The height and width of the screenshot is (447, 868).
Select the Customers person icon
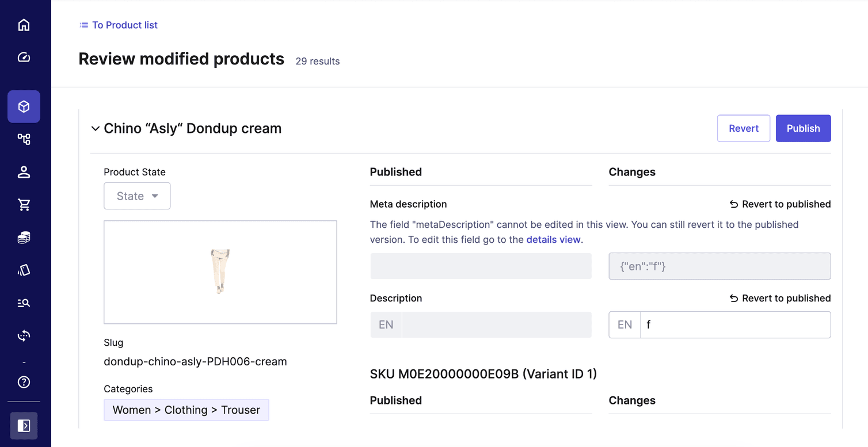(x=24, y=172)
